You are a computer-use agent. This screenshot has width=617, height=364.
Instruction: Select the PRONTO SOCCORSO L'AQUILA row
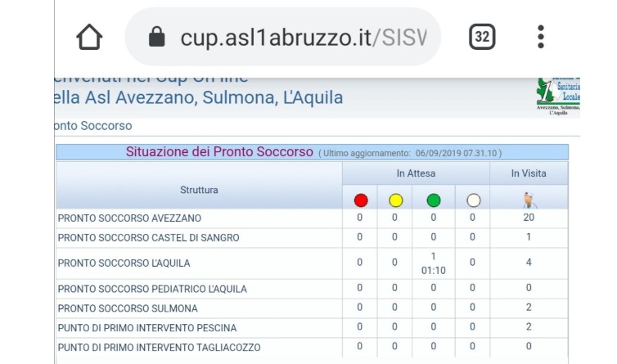312,263
